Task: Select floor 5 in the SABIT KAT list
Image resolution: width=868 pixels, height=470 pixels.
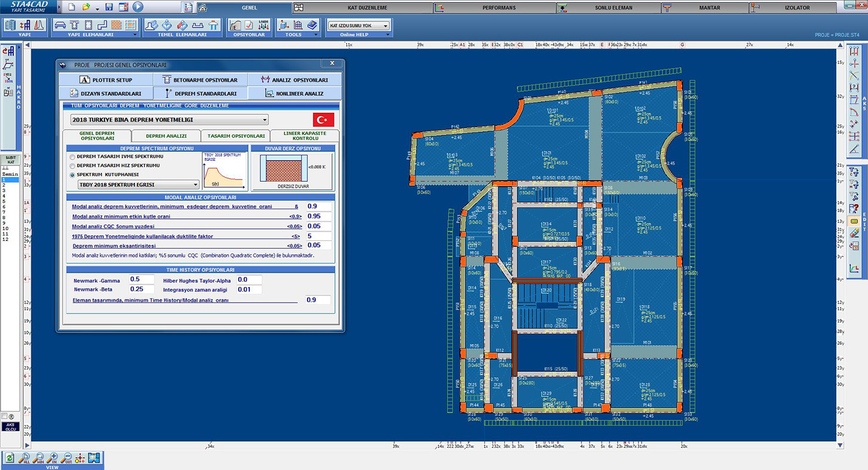Action: 10,202
